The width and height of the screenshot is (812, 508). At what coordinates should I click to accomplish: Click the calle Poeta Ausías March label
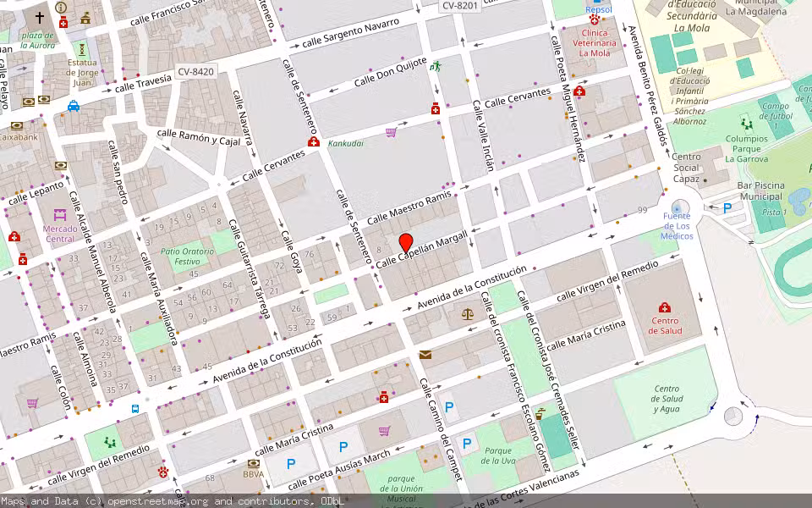coord(338,470)
